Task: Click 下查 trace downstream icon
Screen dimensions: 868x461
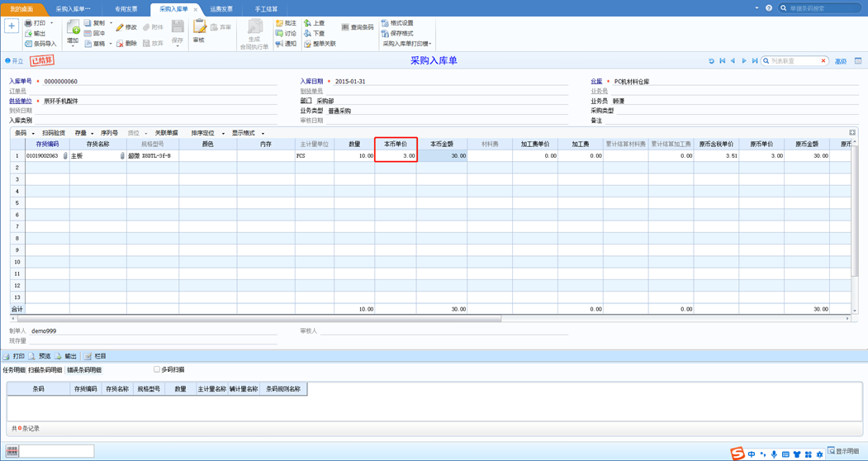Action: coord(308,33)
